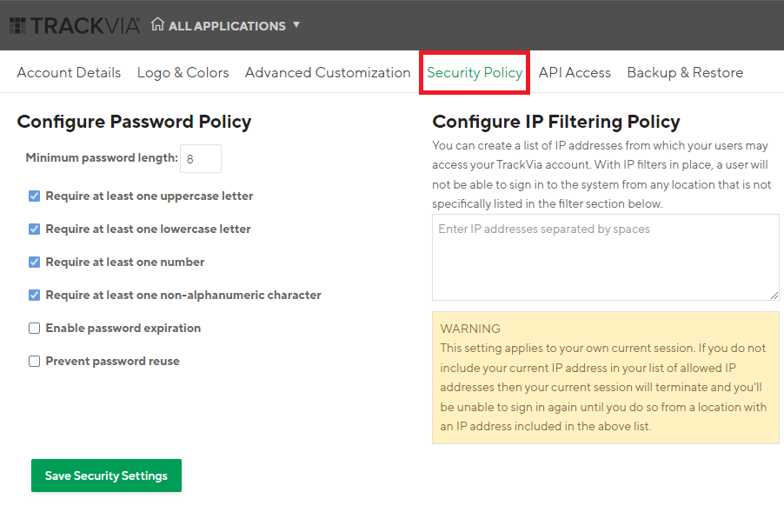This screenshot has height=532, width=784.
Task: Toggle Require at least one number checkbox
Action: (34, 262)
